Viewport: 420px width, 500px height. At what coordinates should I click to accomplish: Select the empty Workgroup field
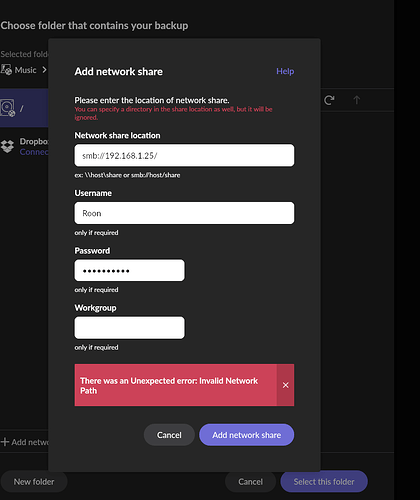click(x=129, y=328)
